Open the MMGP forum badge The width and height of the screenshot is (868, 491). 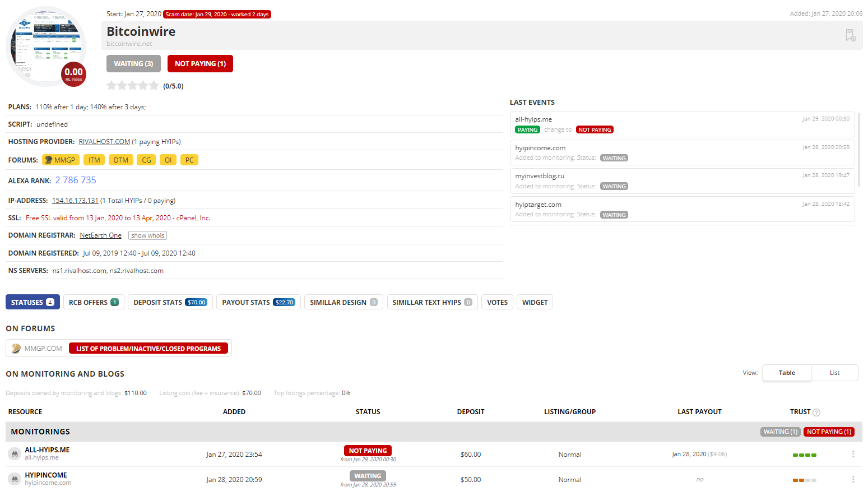click(x=61, y=160)
